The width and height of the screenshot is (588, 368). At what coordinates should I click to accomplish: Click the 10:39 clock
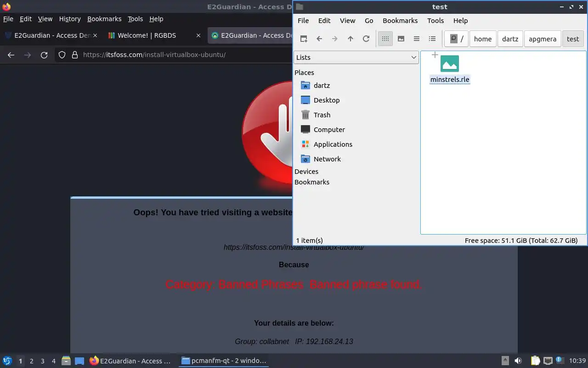pyautogui.click(x=577, y=361)
